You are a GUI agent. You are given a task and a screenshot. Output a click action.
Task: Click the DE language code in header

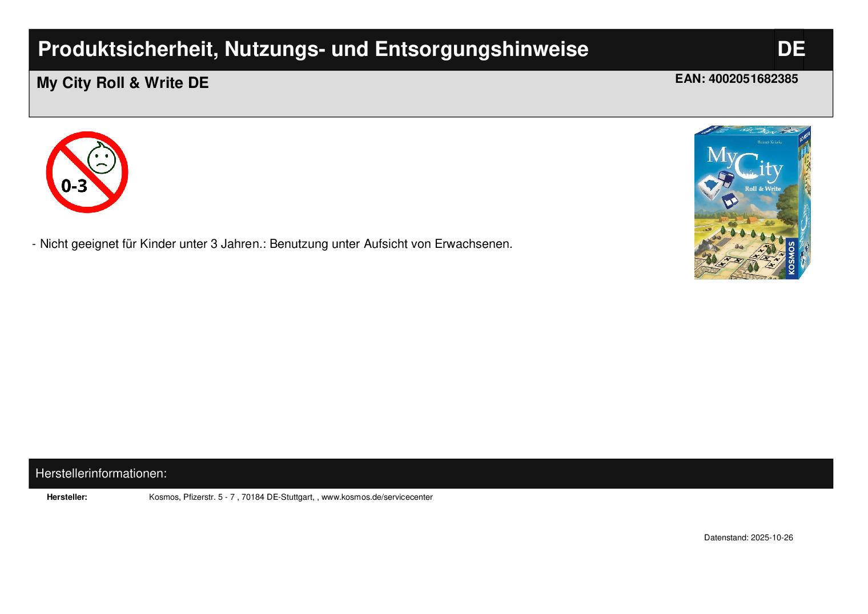click(790, 50)
